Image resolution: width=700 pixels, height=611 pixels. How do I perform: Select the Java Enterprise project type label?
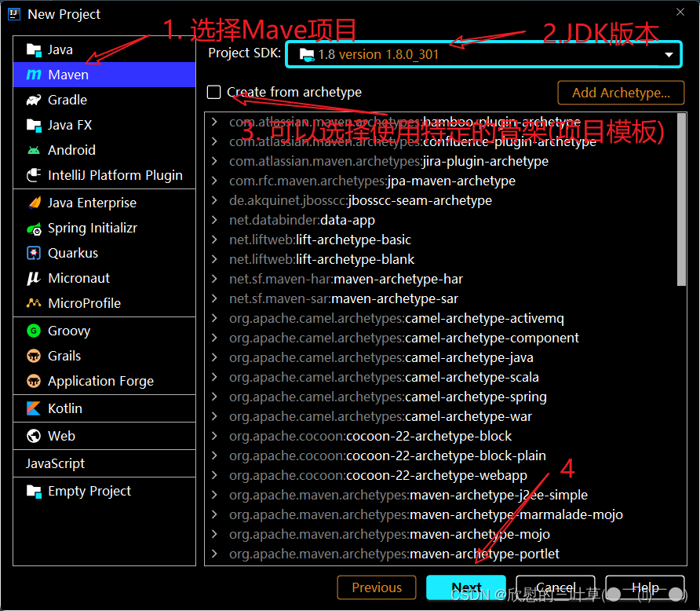[x=92, y=203]
